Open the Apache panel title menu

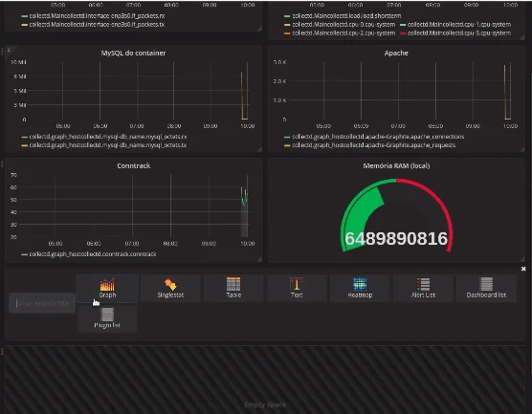tap(396, 54)
